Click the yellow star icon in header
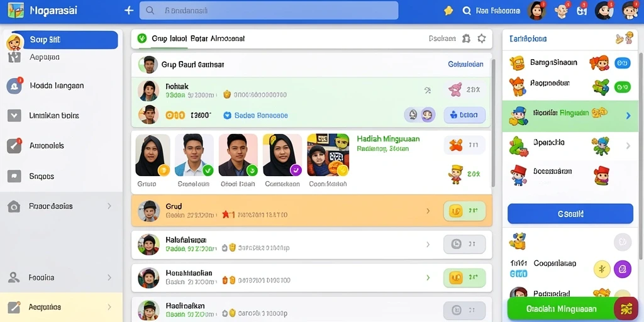Screen dimensions: 644x322 click(448, 11)
